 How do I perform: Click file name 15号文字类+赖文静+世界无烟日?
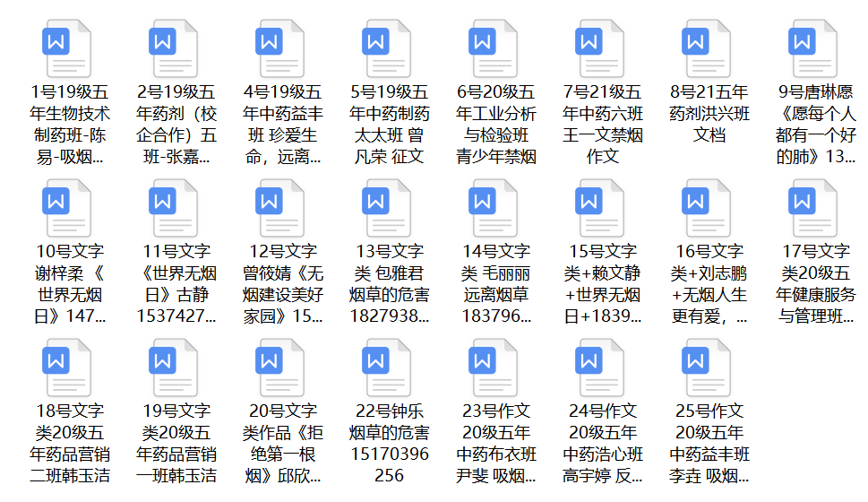(x=603, y=283)
